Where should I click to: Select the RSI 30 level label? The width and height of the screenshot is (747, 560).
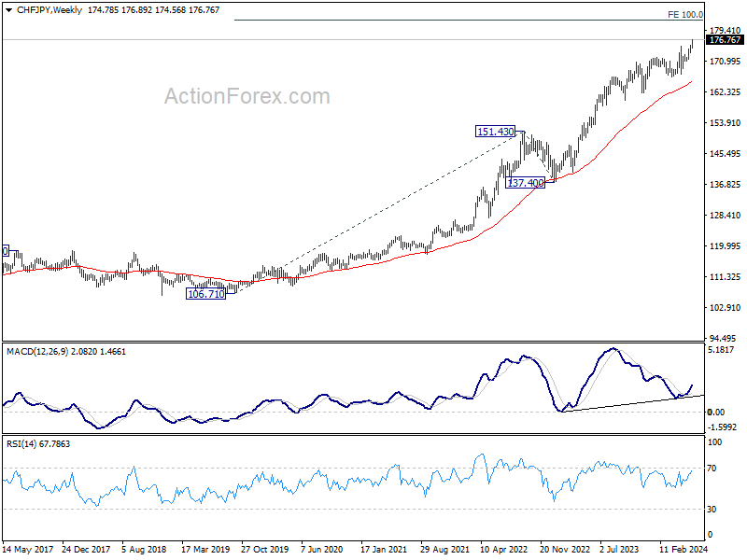click(712, 510)
